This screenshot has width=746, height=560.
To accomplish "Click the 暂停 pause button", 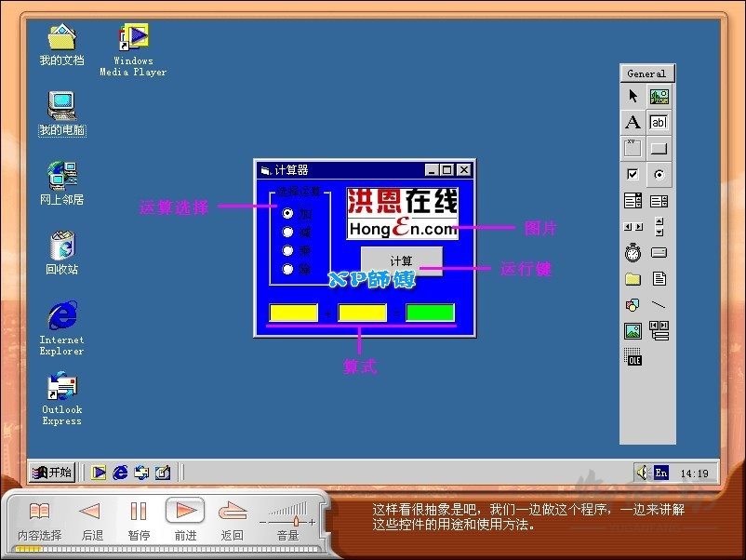I will (x=139, y=521).
